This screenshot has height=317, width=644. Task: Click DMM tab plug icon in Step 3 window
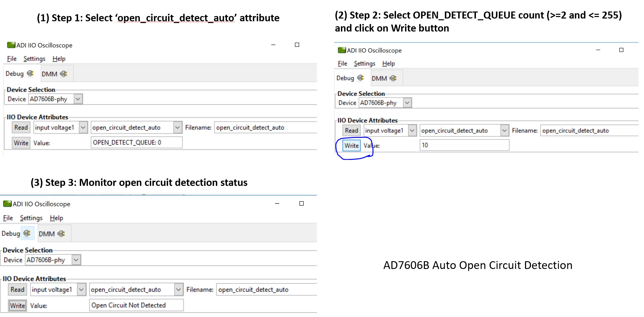point(61,234)
